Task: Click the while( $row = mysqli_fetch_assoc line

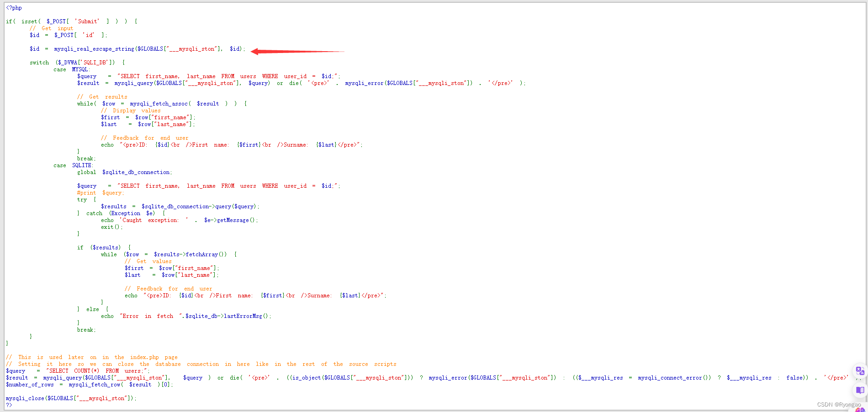Action: click(x=162, y=104)
